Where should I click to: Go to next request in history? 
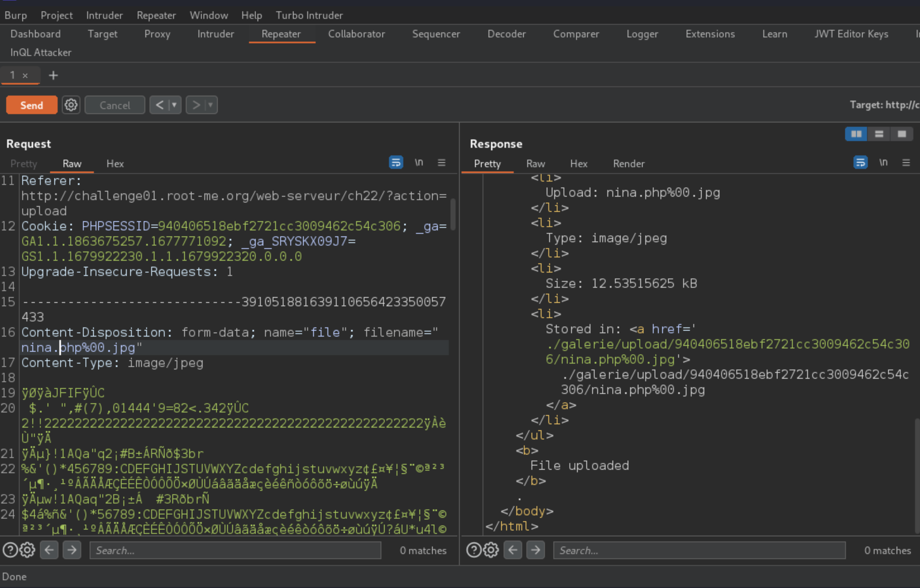(x=196, y=105)
